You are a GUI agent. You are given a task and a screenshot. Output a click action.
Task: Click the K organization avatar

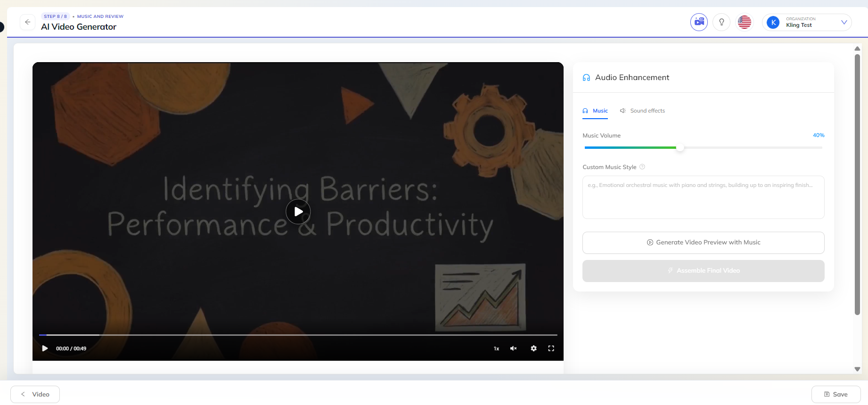(x=773, y=22)
